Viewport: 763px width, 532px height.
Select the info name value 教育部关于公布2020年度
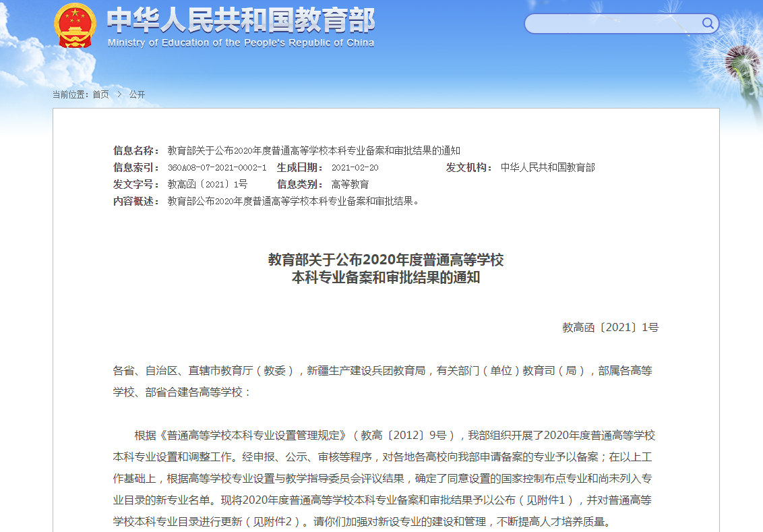(x=314, y=150)
